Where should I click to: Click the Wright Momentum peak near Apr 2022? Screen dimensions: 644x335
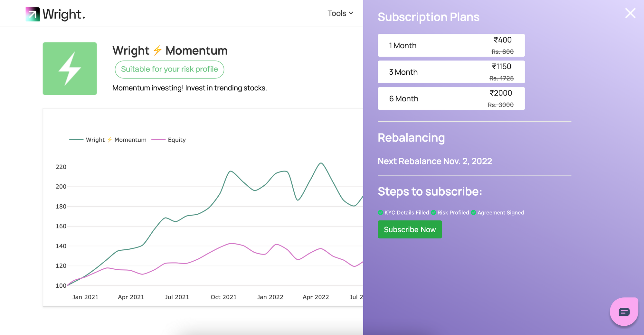(321, 163)
